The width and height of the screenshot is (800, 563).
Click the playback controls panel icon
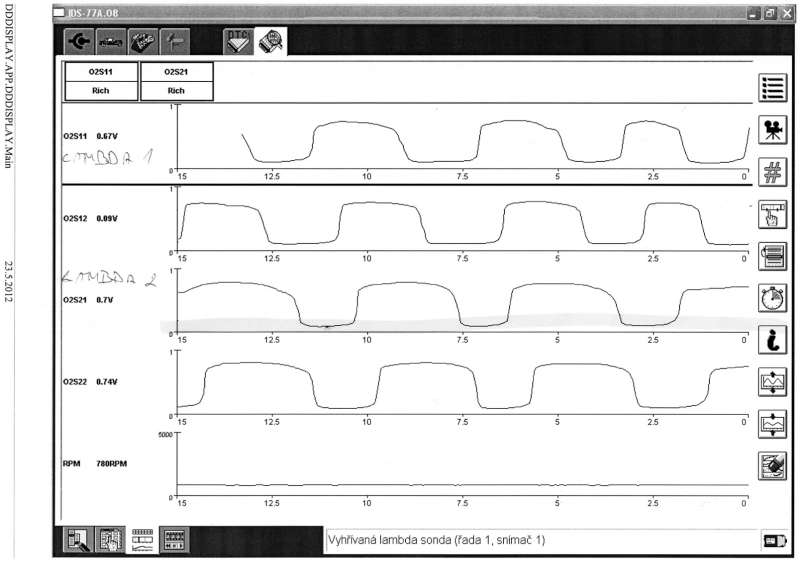pyautogui.click(x=174, y=540)
